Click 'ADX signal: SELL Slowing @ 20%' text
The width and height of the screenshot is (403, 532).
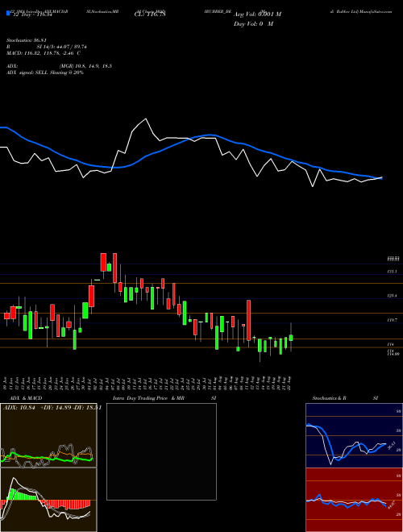[45, 73]
